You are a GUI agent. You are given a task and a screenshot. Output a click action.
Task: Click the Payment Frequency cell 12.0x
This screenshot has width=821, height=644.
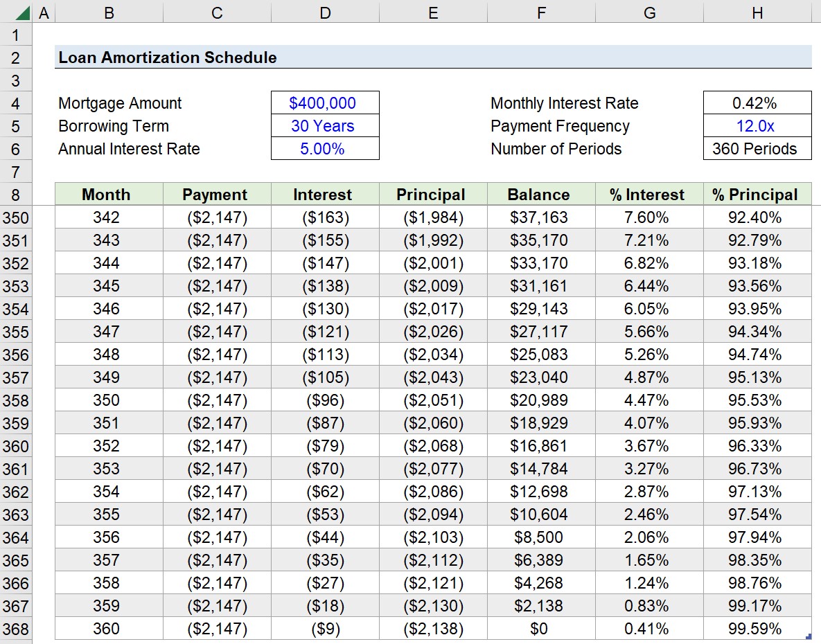[x=757, y=125]
